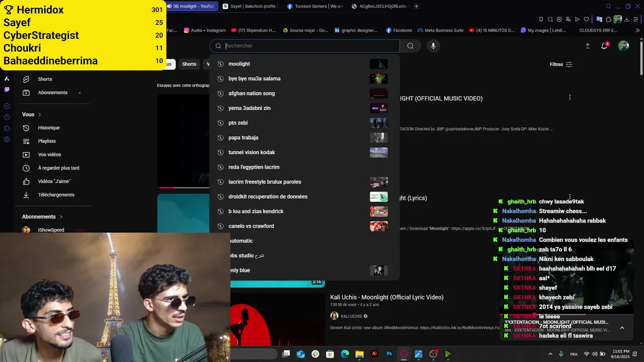644x362 pixels.
Task: Open the clock showing 11:01 PM
Action: [x=621, y=354]
